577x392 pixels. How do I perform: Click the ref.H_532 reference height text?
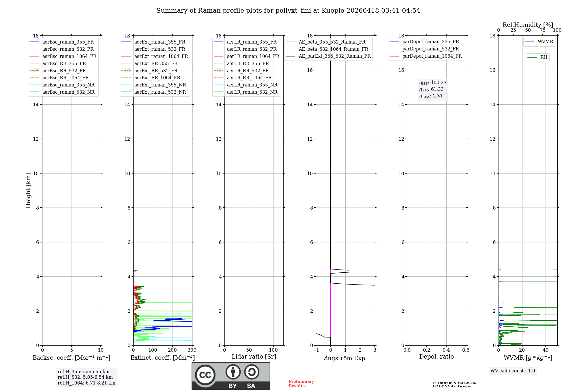[x=85, y=377]
